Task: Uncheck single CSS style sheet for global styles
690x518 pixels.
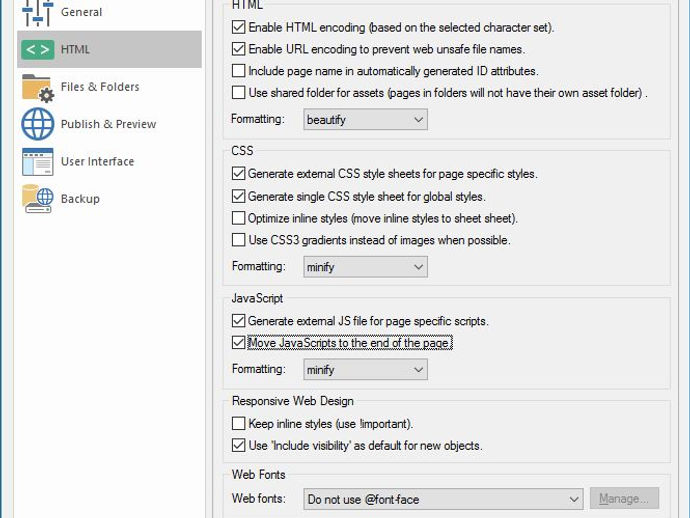Action: [x=239, y=196]
